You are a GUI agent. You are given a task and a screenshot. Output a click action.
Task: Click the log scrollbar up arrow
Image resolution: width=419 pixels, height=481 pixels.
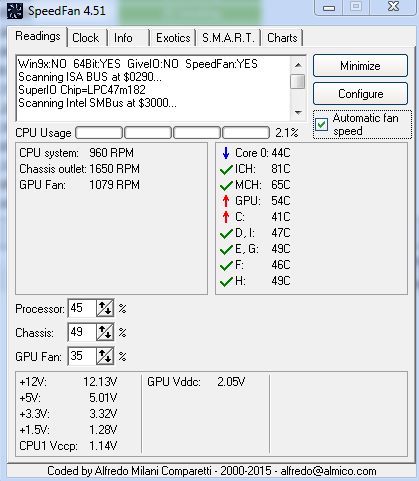pyautogui.click(x=298, y=65)
